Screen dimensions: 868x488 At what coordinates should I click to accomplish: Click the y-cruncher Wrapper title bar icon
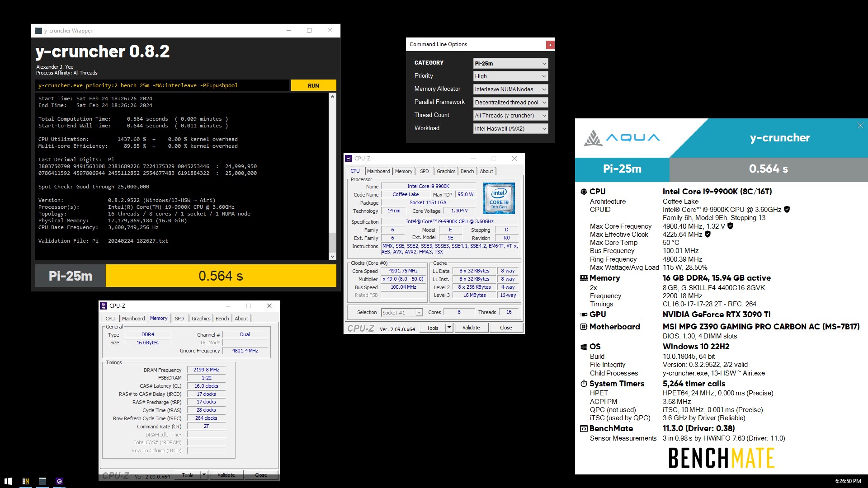tap(38, 31)
